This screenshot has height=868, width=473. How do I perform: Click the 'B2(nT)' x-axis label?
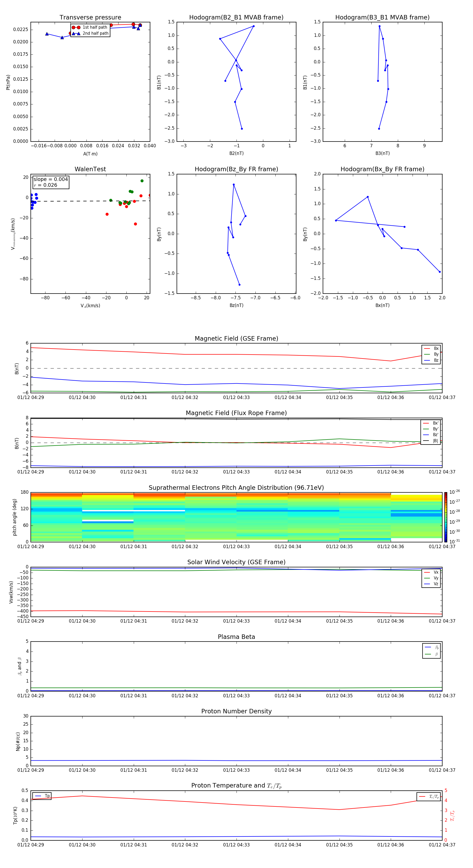tap(236, 154)
